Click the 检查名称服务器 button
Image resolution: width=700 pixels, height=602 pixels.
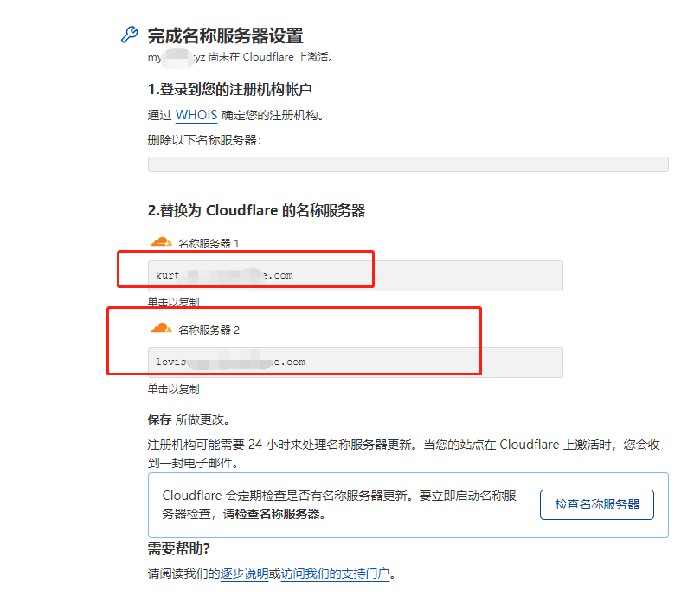coord(597,505)
